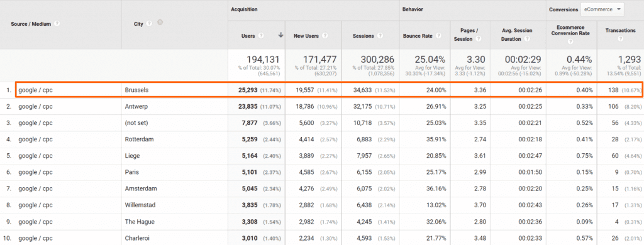The height and width of the screenshot is (245, 644).
Task: Sort by the Transactions column header
Action: [620, 31]
